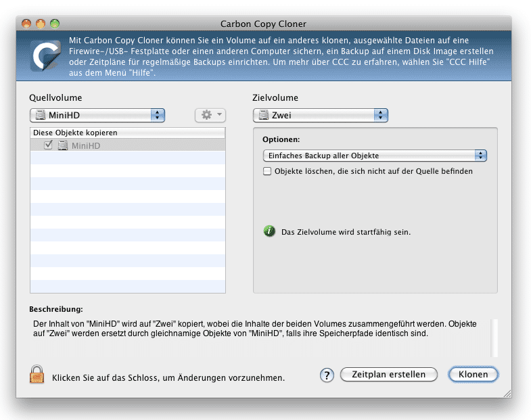Click the Carbon Copy Cloner logo icon

tap(45, 56)
